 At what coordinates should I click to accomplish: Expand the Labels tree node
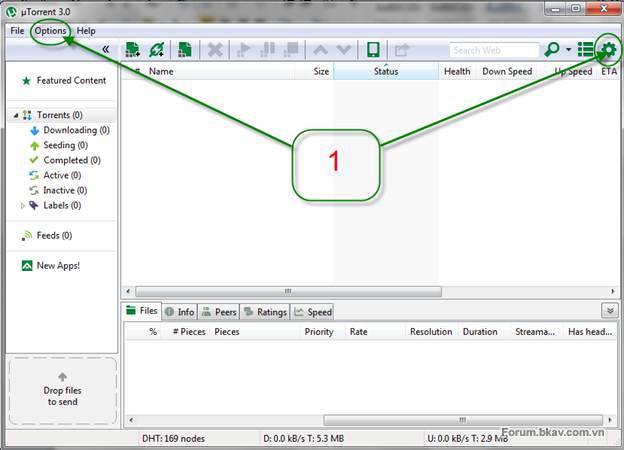point(23,205)
